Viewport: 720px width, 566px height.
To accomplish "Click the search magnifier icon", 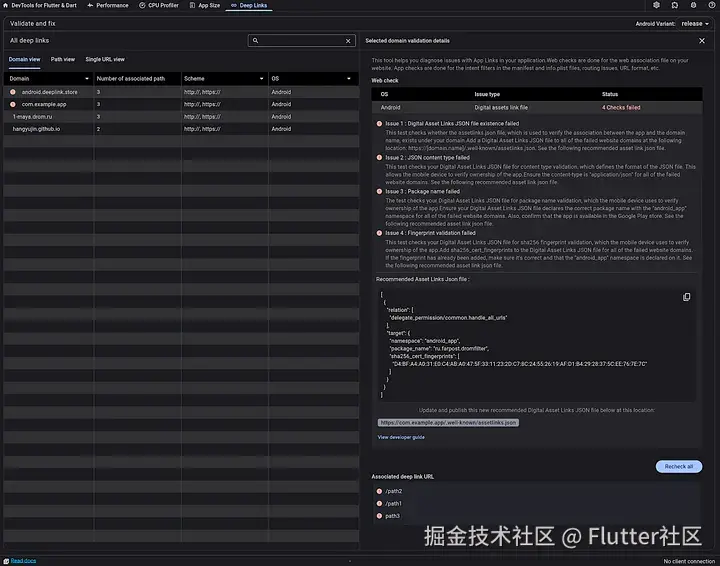I will pyautogui.click(x=255, y=40).
